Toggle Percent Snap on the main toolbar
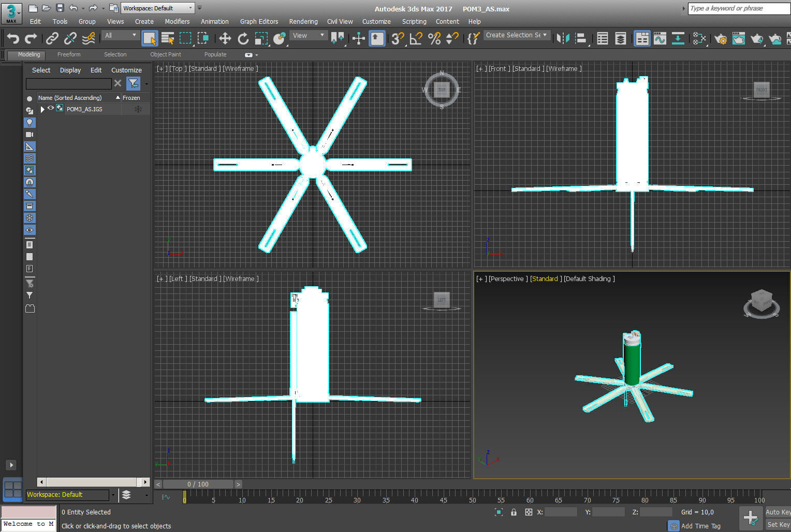791x532 pixels. click(434, 38)
